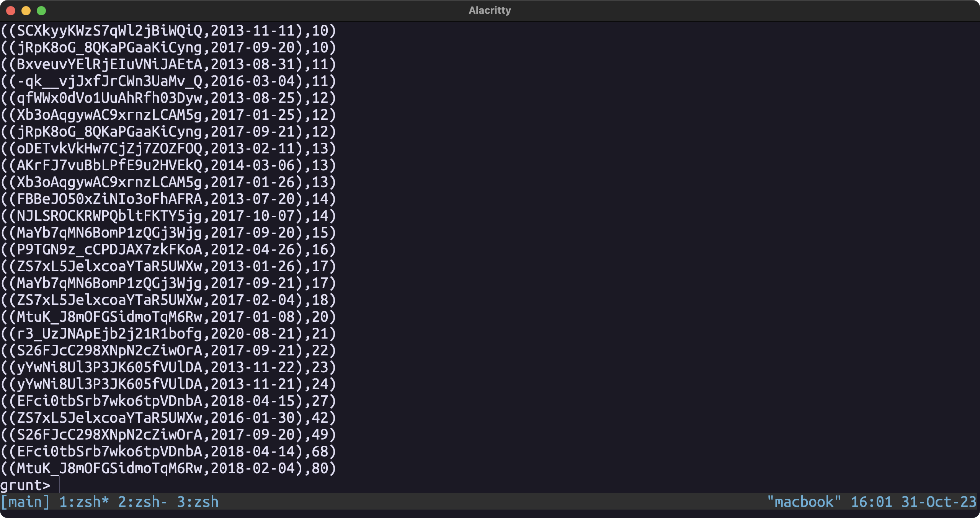The height and width of the screenshot is (518, 980).
Task: Switch to tmux window 3:zsh
Action: 198,502
